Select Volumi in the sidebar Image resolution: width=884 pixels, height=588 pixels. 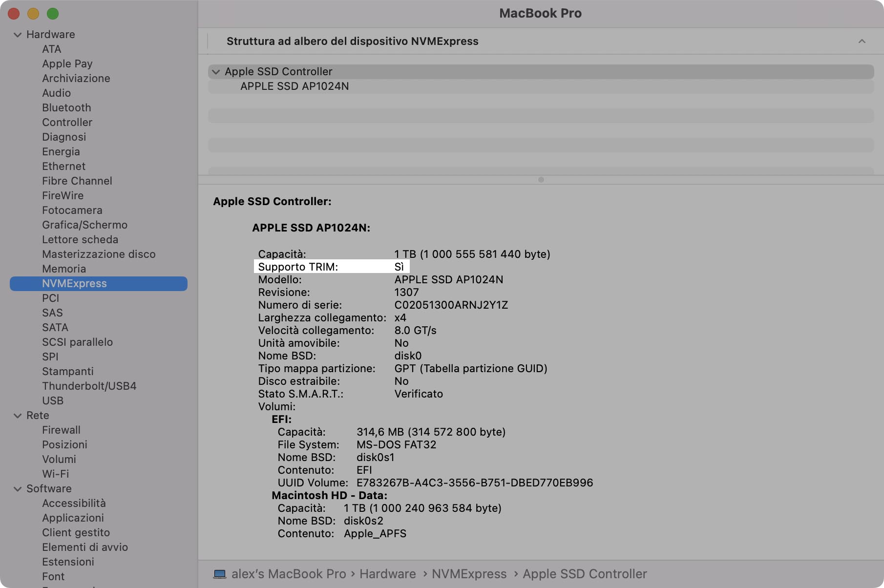pyautogui.click(x=59, y=460)
